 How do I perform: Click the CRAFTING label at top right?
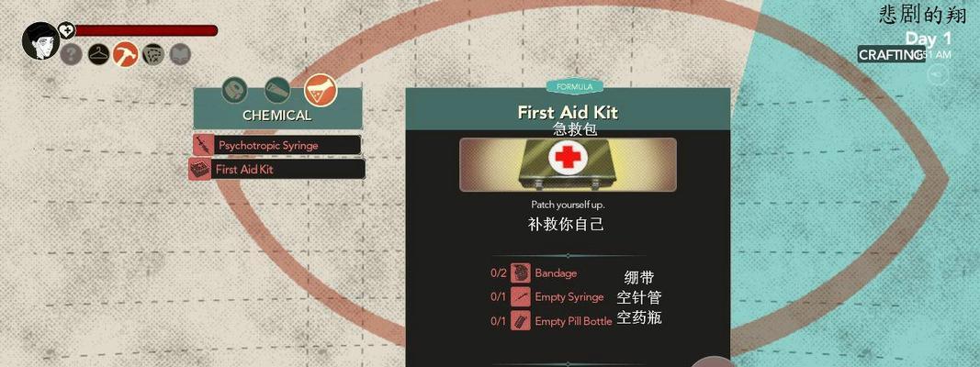click(891, 54)
